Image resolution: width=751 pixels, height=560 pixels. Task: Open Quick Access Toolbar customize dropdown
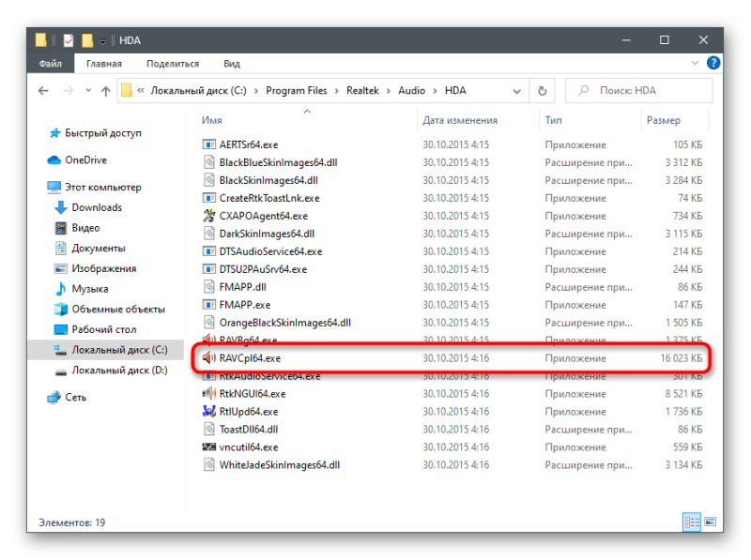[x=102, y=41]
